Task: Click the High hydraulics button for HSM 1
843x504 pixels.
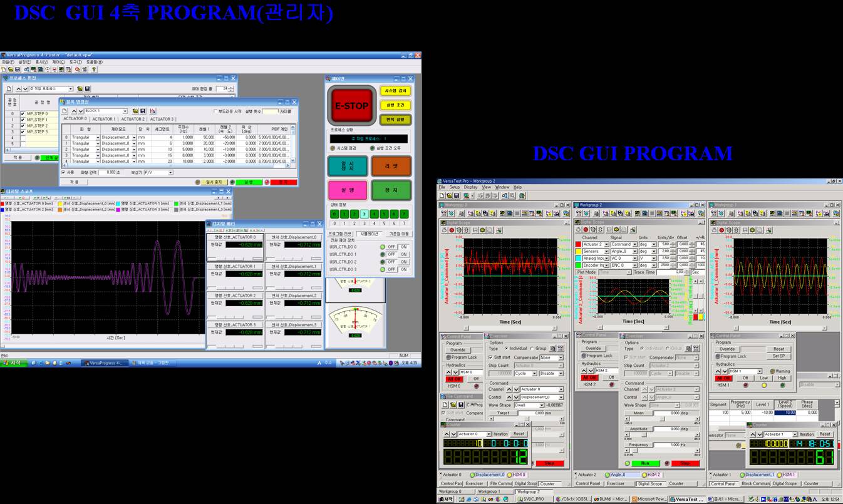Action: (x=782, y=378)
